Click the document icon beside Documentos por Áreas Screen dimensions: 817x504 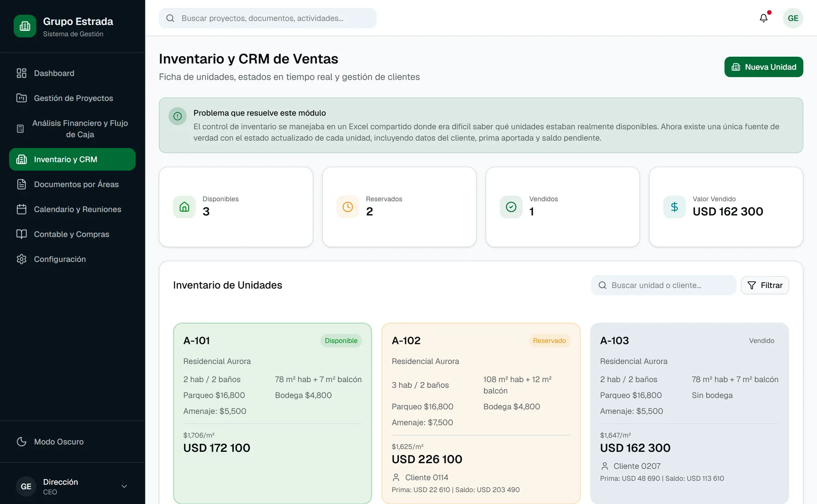(x=21, y=184)
